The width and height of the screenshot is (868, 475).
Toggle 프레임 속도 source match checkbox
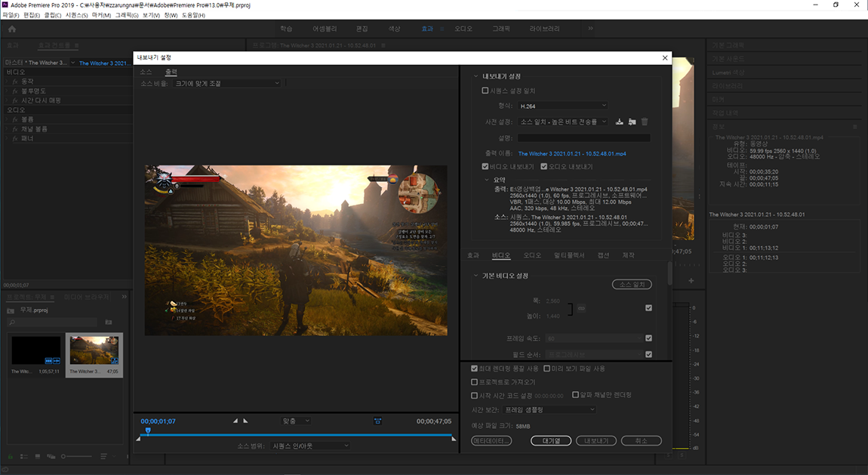click(648, 338)
